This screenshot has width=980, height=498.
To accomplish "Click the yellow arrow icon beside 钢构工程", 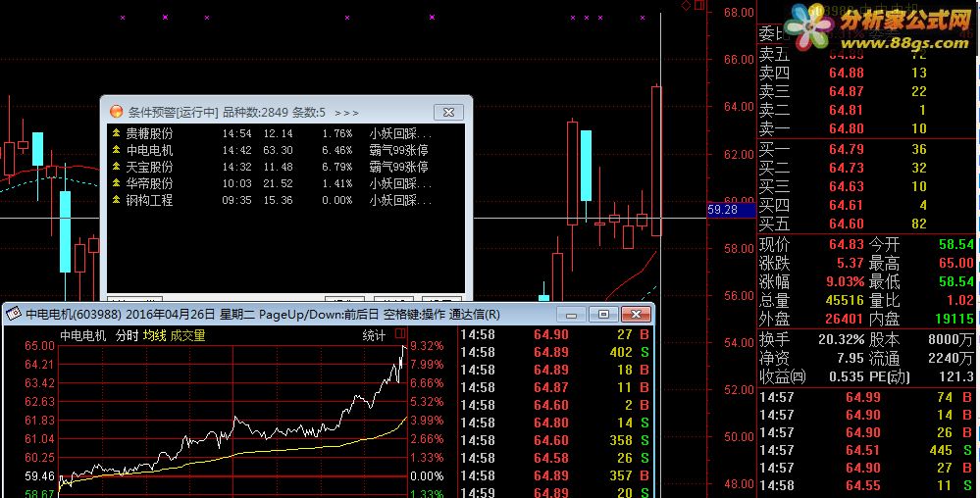I will tap(116, 200).
